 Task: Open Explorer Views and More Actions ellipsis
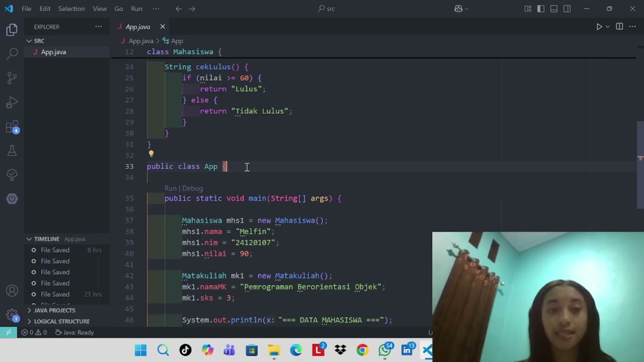(99, 27)
